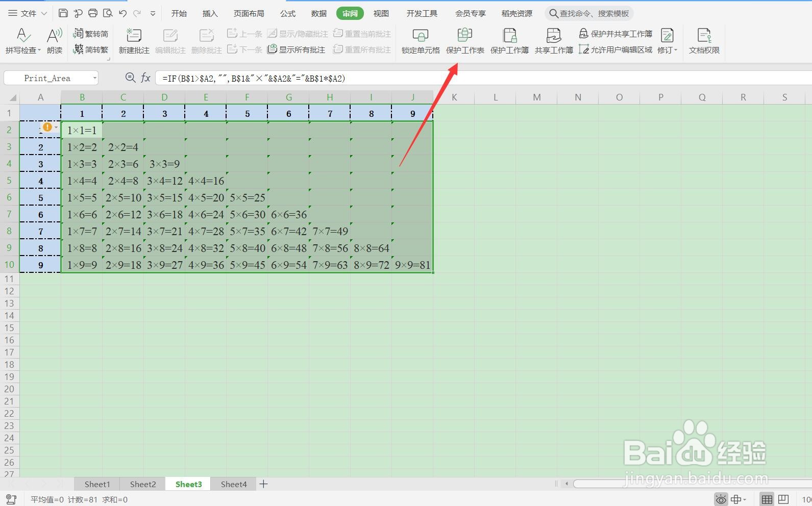Click inside the formula bar text

click(254, 78)
